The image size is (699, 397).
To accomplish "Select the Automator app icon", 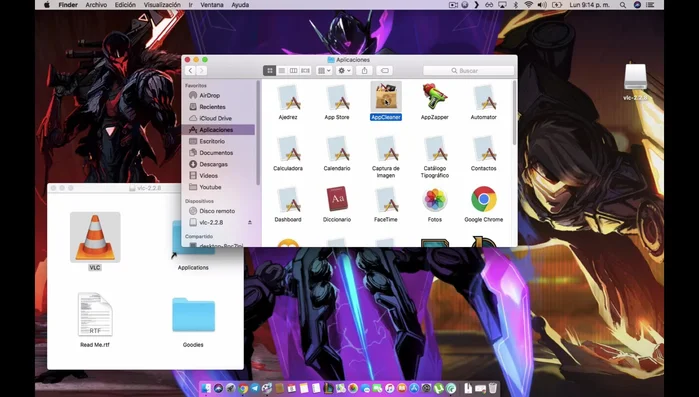I will (484, 97).
